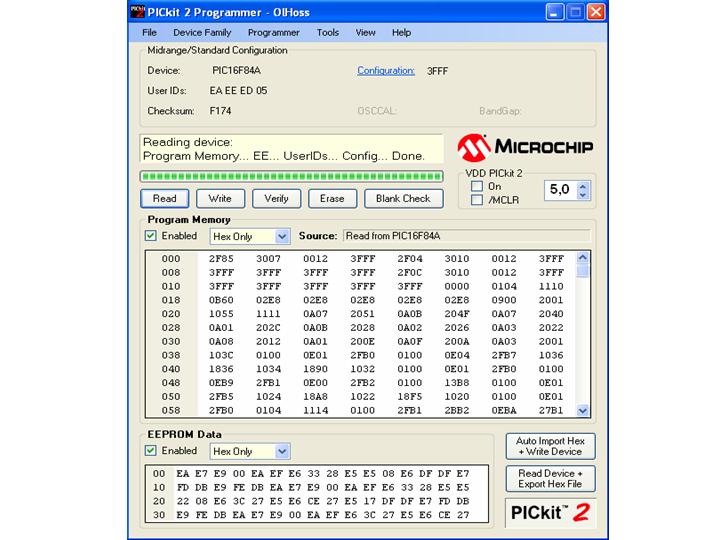
Task: Click program memory address 038
Action: [x=171, y=355]
